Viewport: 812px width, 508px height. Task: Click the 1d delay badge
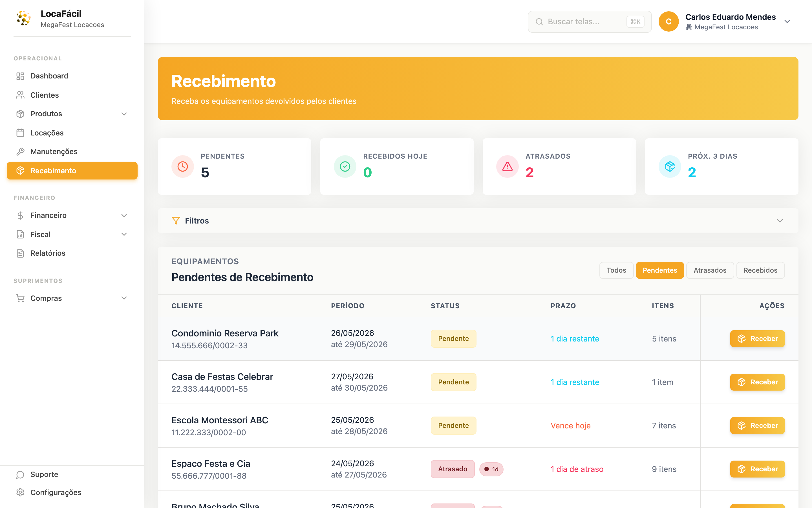tap(491, 469)
